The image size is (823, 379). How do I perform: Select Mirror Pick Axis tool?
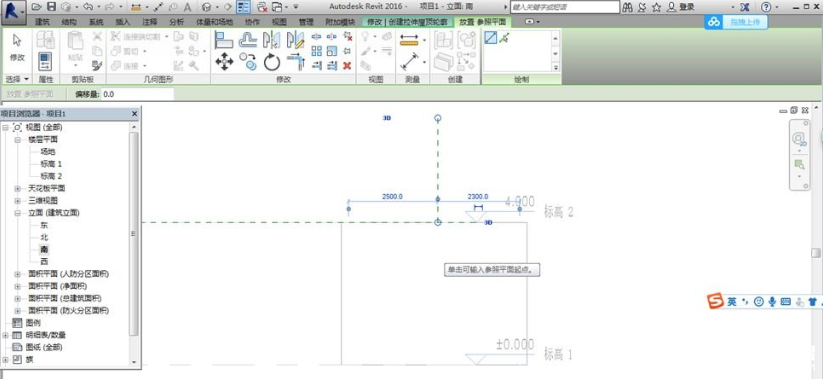click(x=271, y=40)
